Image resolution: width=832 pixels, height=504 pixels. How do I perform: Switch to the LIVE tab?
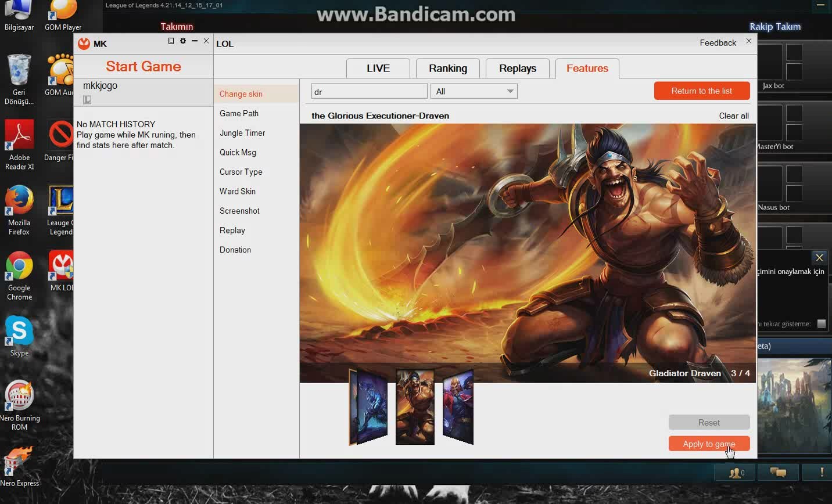pyautogui.click(x=378, y=69)
